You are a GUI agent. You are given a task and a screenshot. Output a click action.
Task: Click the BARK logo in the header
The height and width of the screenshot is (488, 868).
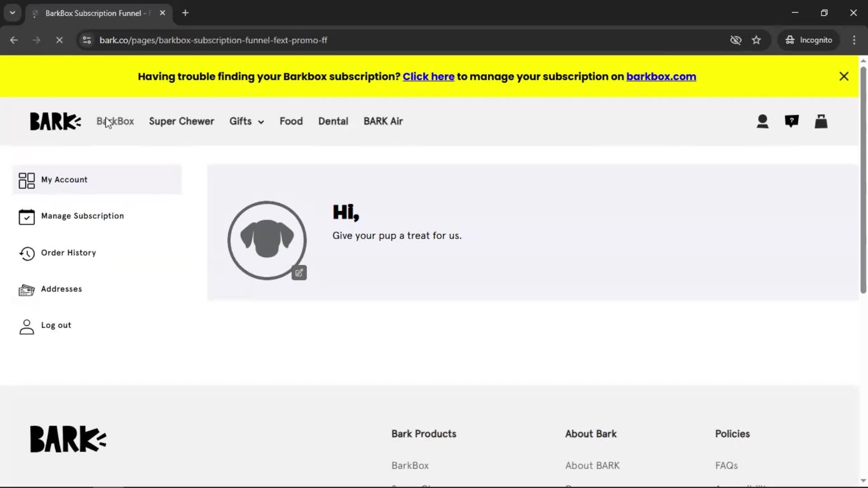click(x=55, y=121)
